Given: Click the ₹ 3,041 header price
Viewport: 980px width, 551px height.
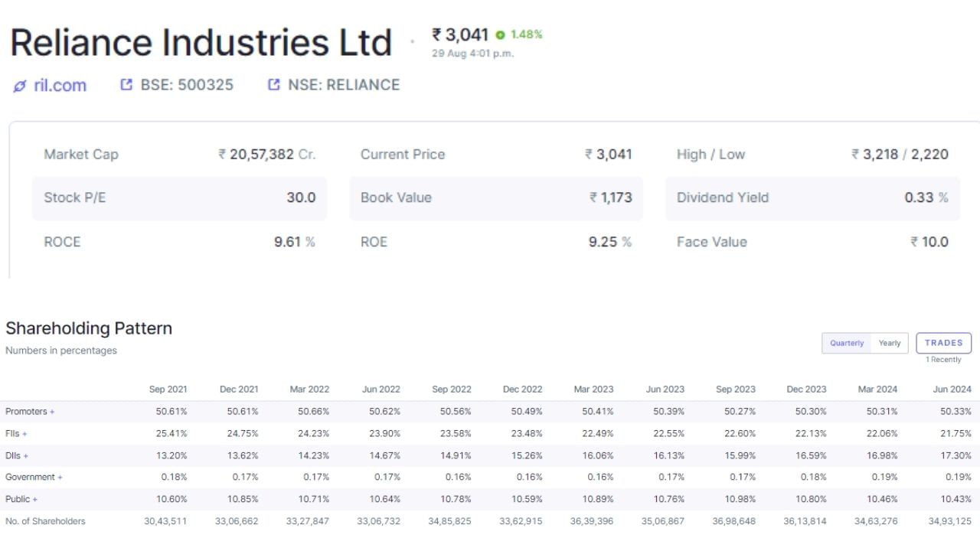Looking at the screenshot, I should 460,34.
